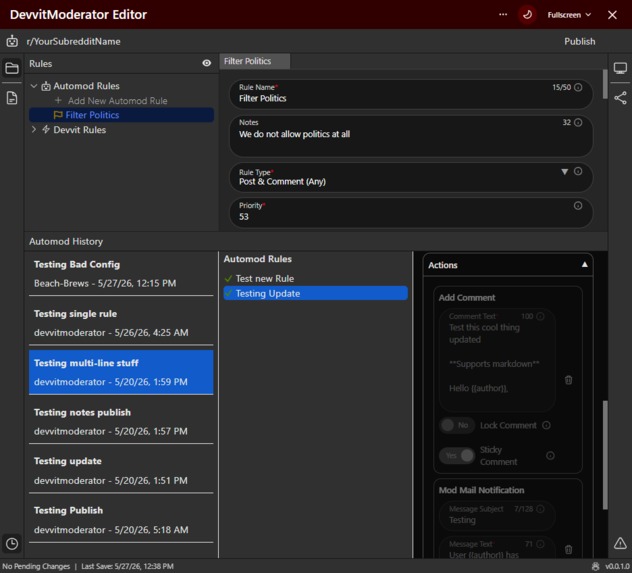Collapse the Actions section triangle

(x=584, y=265)
